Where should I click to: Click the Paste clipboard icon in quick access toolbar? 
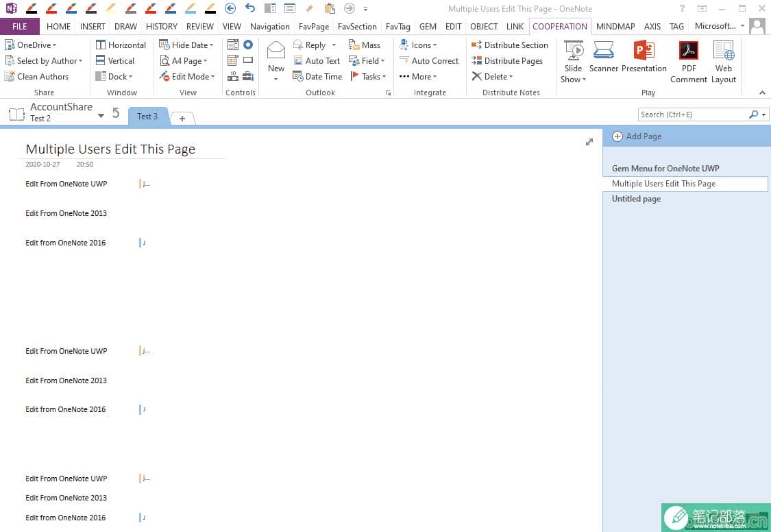(330, 8)
